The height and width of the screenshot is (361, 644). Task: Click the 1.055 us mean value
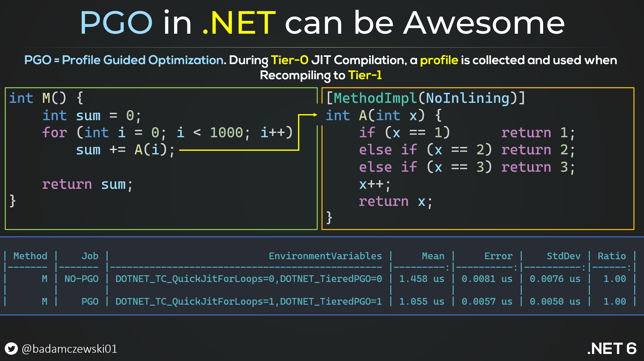click(x=422, y=301)
